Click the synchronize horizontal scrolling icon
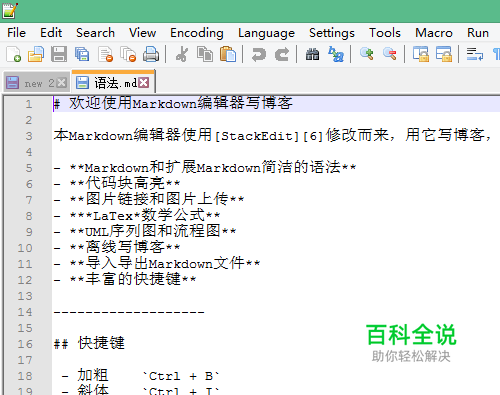 pos(444,54)
